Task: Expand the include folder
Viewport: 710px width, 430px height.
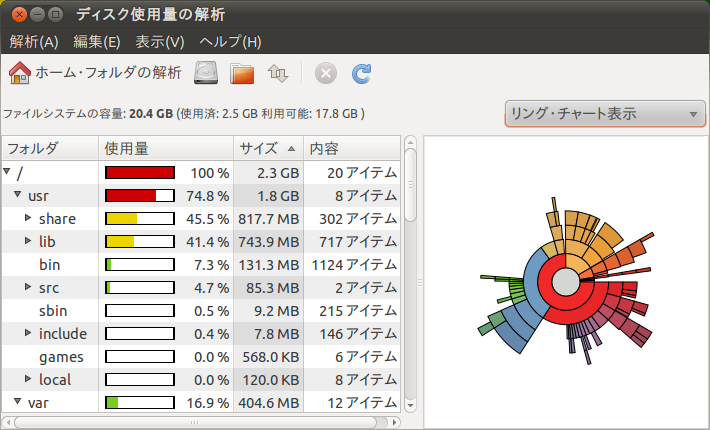Action: coord(28,333)
